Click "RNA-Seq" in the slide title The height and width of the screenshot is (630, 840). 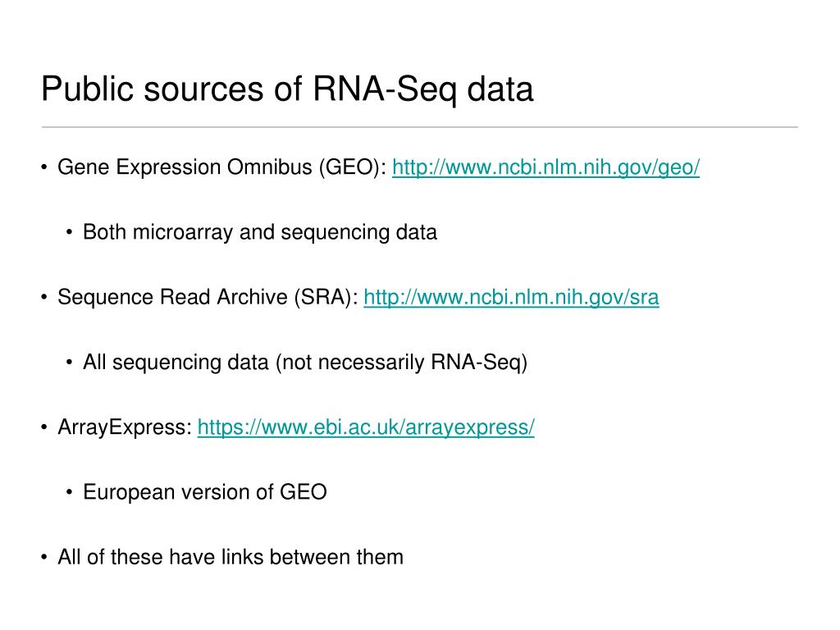385,89
